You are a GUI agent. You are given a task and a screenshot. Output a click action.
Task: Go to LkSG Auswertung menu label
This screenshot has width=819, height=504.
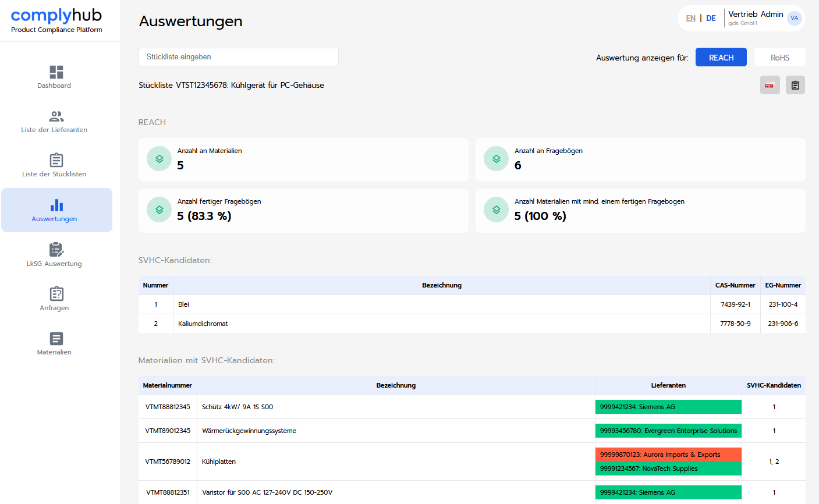tap(54, 264)
